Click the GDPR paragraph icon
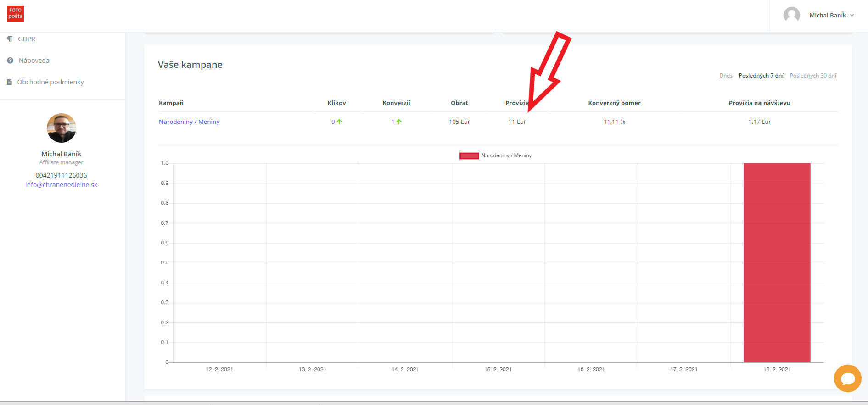 [x=10, y=39]
